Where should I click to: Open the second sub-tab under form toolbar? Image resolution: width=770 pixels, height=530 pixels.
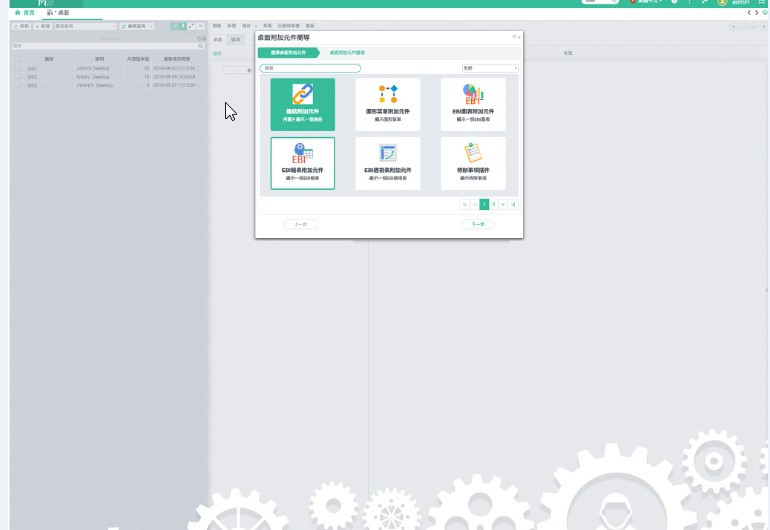[236, 39]
